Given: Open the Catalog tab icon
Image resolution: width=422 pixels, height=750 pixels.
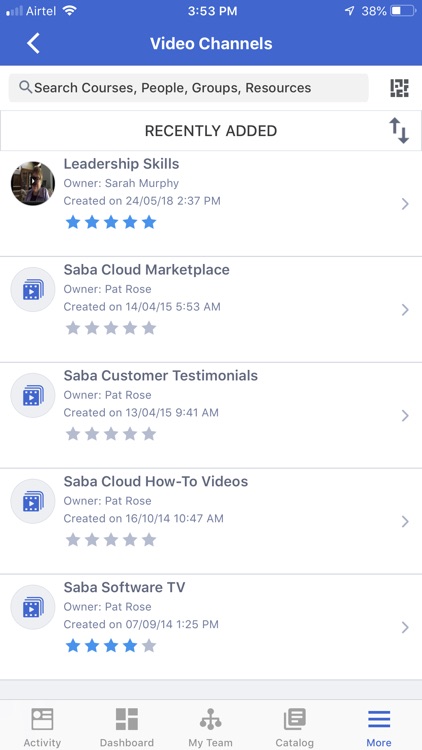Looking at the screenshot, I should point(295,719).
